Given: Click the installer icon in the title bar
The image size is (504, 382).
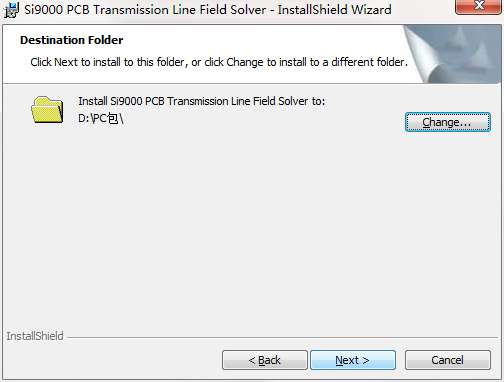Looking at the screenshot, I should (x=10, y=10).
